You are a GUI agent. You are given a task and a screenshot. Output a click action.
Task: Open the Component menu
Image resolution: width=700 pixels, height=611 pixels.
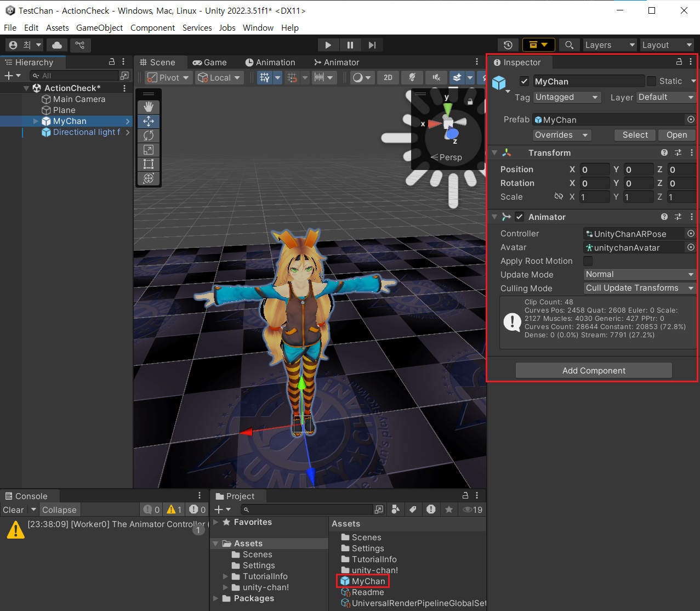152,27
